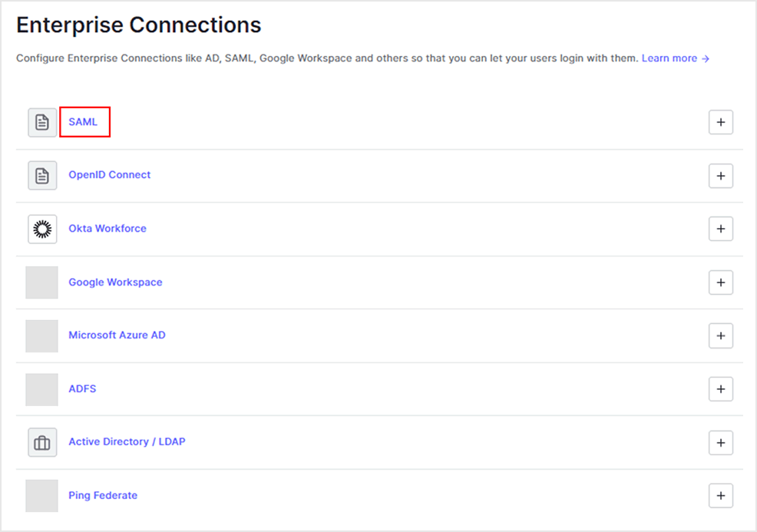Select the Okta Workforce sunburst icon
Screen dimensions: 757x532
click(42, 228)
